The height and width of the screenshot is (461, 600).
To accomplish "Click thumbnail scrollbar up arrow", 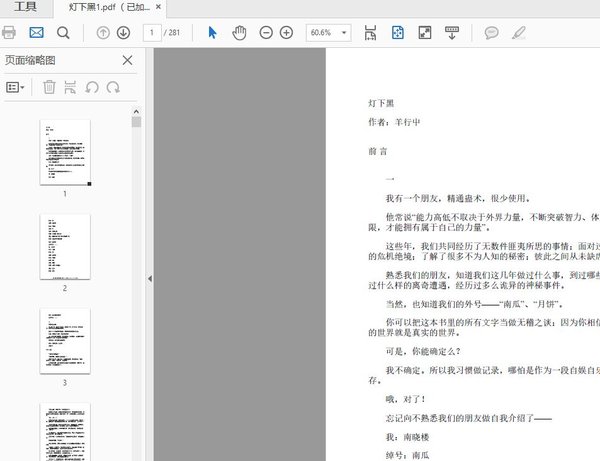I will point(136,112).
